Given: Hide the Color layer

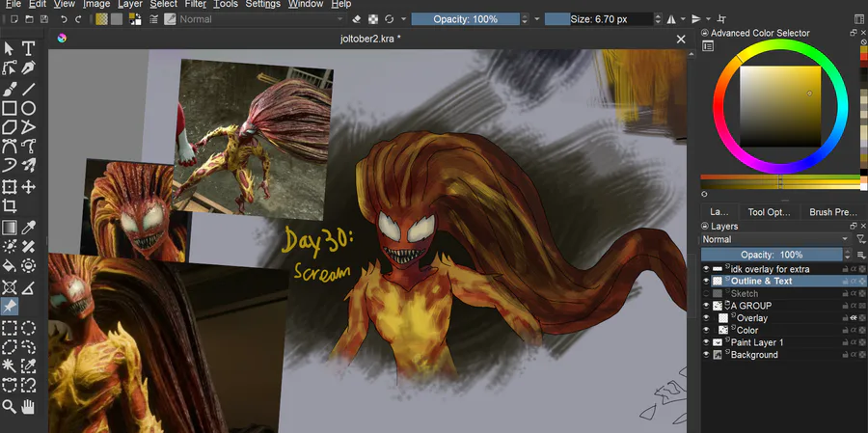Looking at the screenshot, I should point(706,330).
